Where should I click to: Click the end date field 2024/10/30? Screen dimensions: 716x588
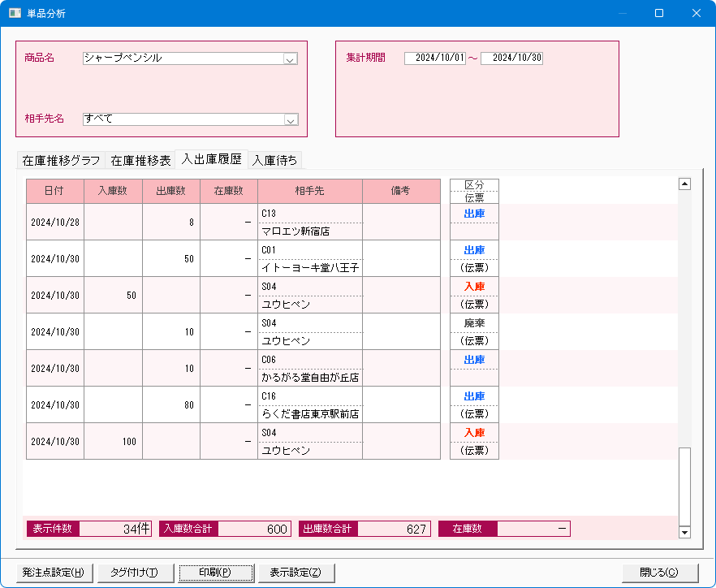[511, 58]
